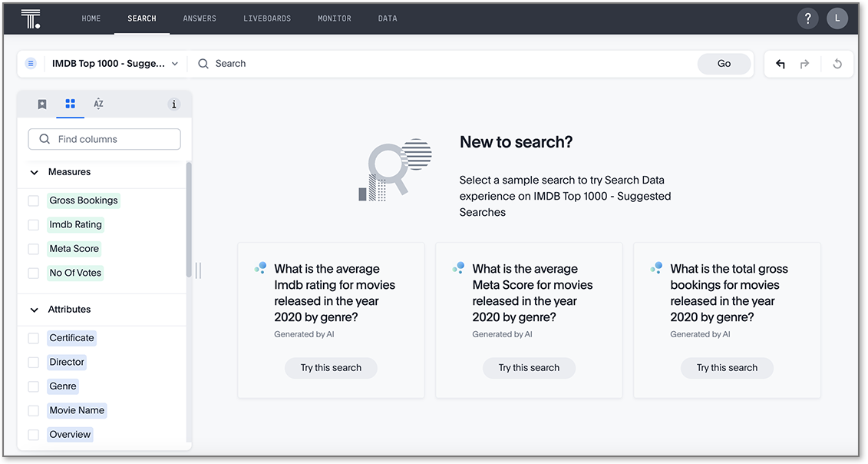868x464 pixels.
Task: Enable the Genre attribute checkbox
Action: tap(34, 386)
